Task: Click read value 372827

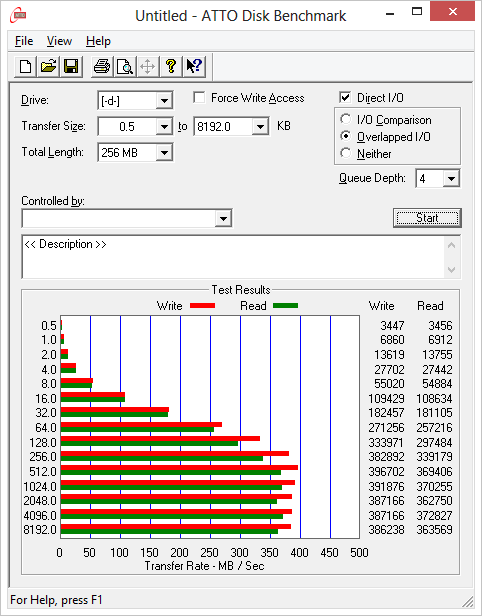Action: [434, 515]
